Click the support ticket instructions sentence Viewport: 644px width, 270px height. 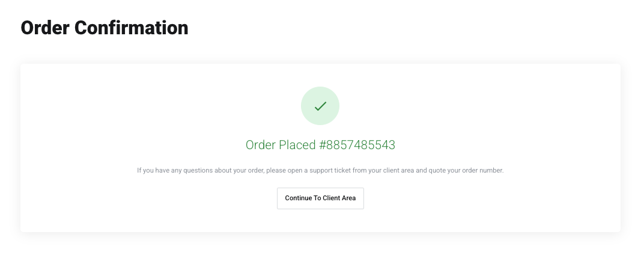pos(320,170)
